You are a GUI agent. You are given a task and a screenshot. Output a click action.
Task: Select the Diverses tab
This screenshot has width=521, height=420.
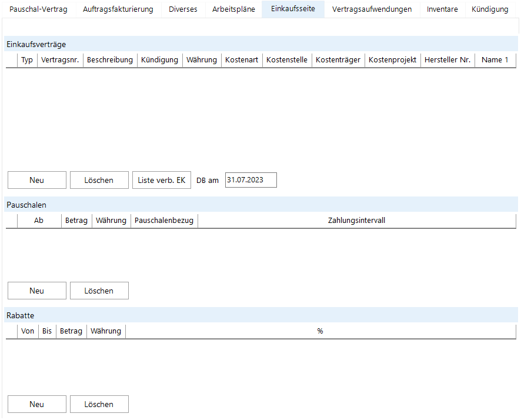[183, 9]
